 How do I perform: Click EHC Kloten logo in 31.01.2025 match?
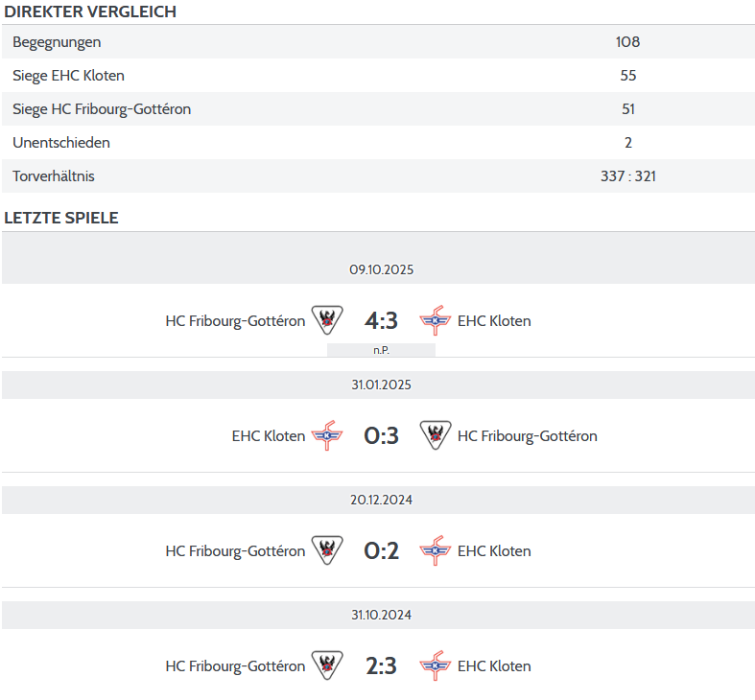(x=327, y=435)
